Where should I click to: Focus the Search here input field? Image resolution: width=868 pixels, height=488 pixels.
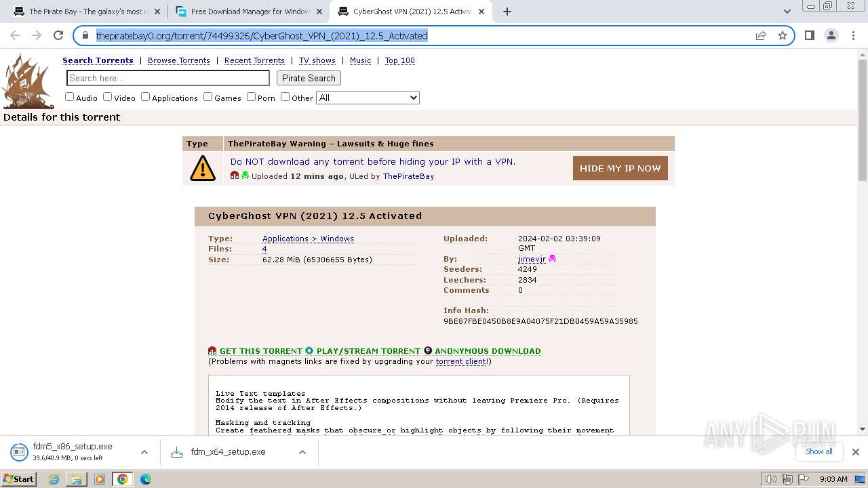(168, 78)
